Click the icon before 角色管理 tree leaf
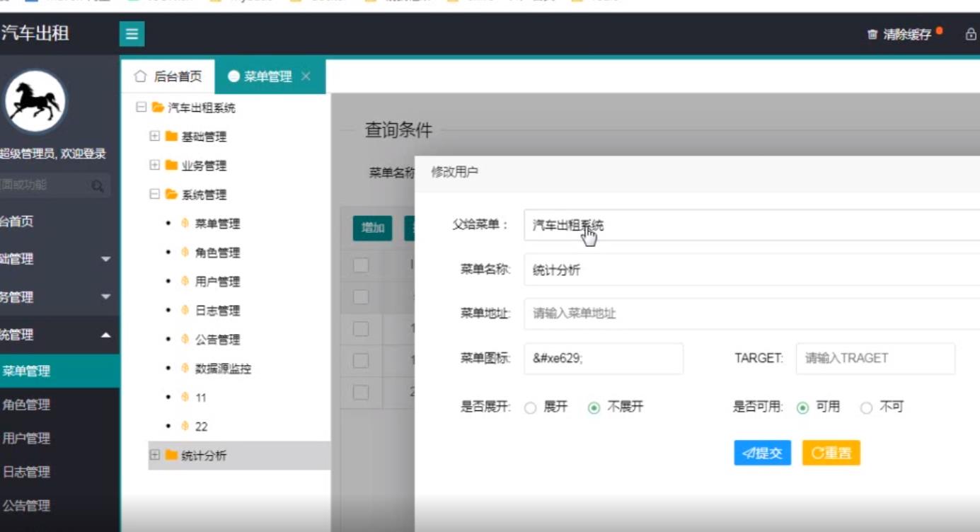Screen dimensions: 980x532 pos(185,253)
